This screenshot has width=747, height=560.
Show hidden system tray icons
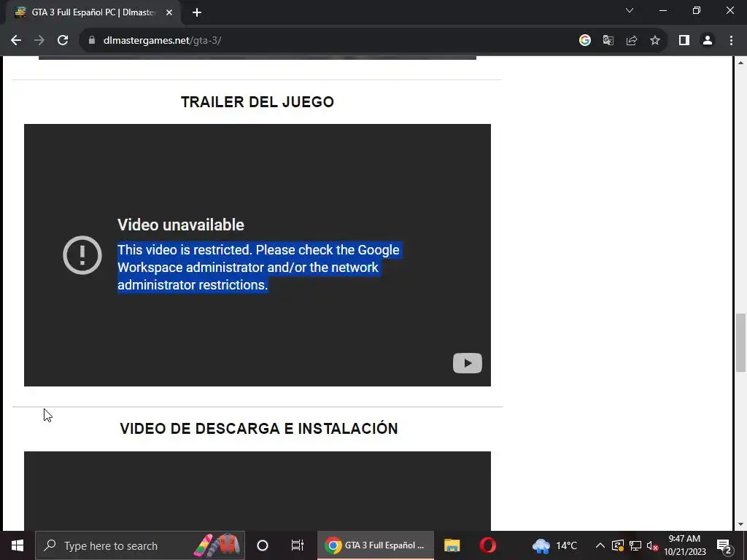[x=600, y=545]
